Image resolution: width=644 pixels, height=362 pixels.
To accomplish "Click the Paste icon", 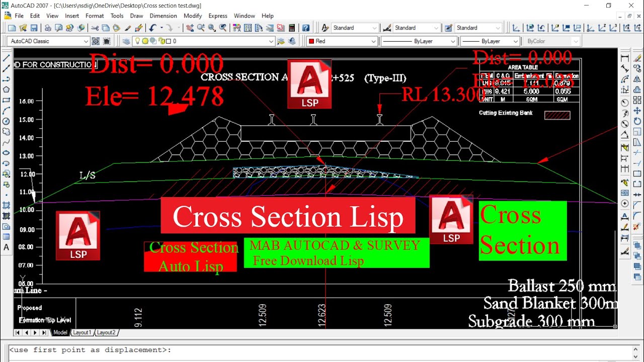I will pos(117,28).
